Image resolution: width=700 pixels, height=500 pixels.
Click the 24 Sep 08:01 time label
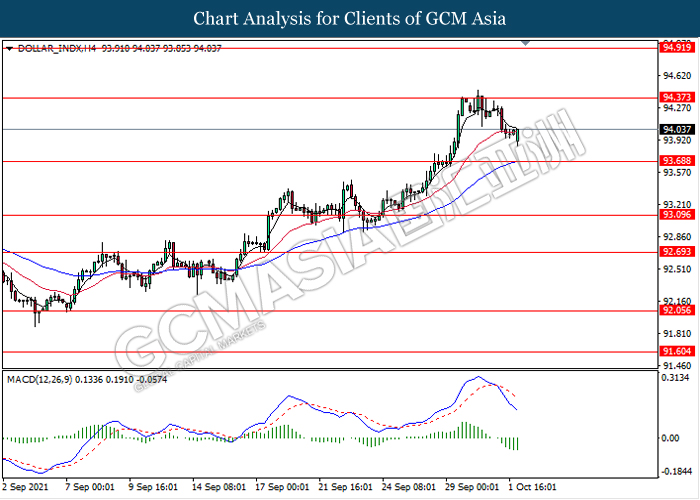(408, 487)
